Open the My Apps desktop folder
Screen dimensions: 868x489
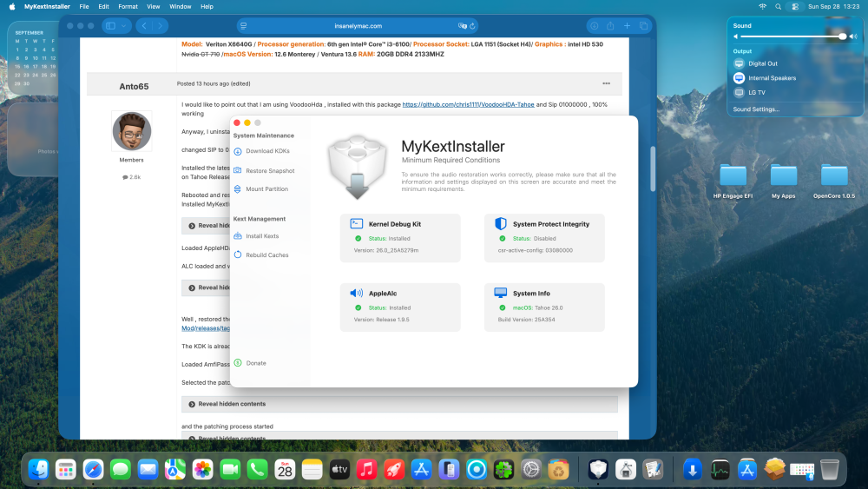pos(783,181)
